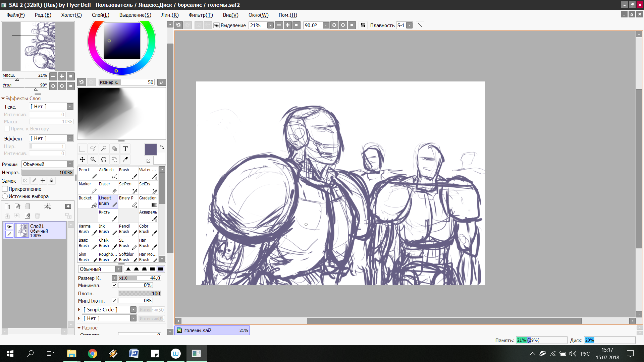Pick the Eyedropper color picker tool
The height and width of the screenshot is (362, 644).
pyautogui.click(x=125, y=160)
